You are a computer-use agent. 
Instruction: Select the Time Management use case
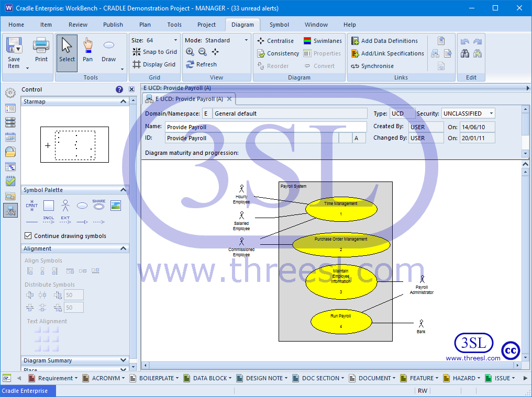(341, 209)
